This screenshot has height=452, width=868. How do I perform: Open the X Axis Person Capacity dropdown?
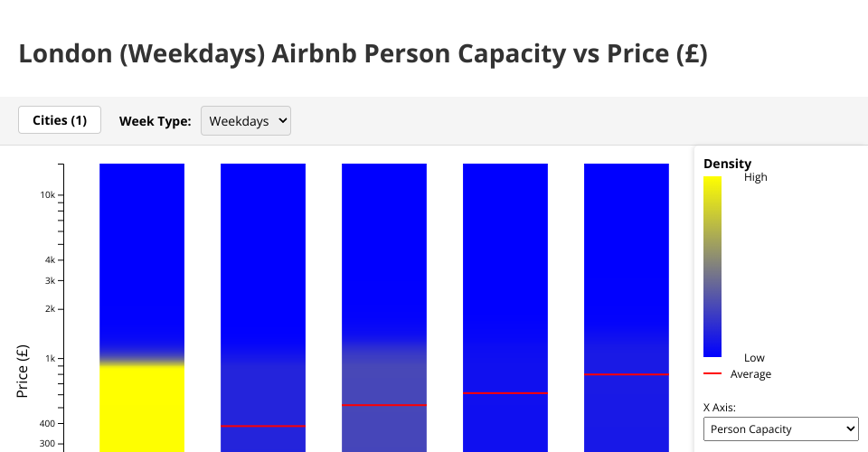click(780, 428)
